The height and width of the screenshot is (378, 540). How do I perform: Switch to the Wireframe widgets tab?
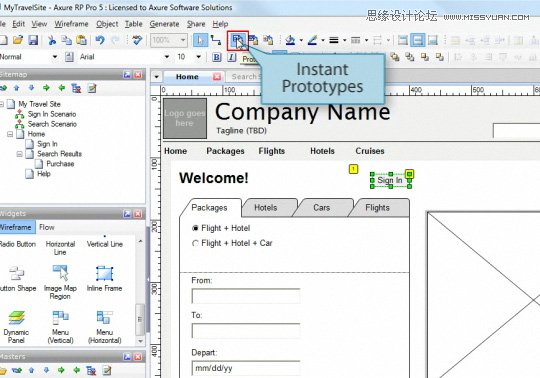click(x=16, y=227)
